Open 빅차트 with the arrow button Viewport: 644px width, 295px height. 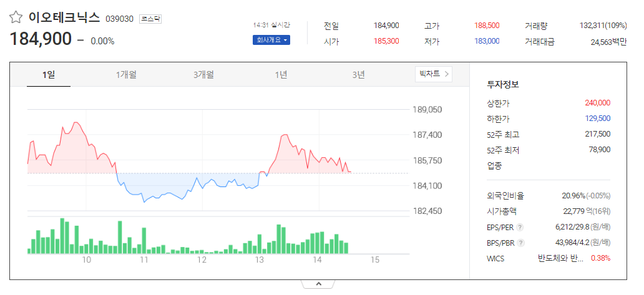[x=433, y=74]
